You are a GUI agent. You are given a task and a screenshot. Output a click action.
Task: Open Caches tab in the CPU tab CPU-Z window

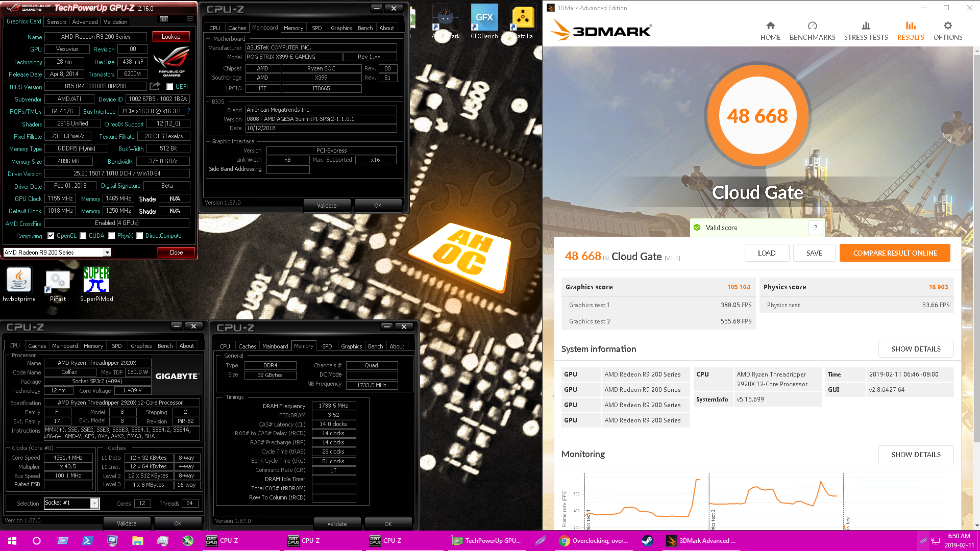click(37, 346)
